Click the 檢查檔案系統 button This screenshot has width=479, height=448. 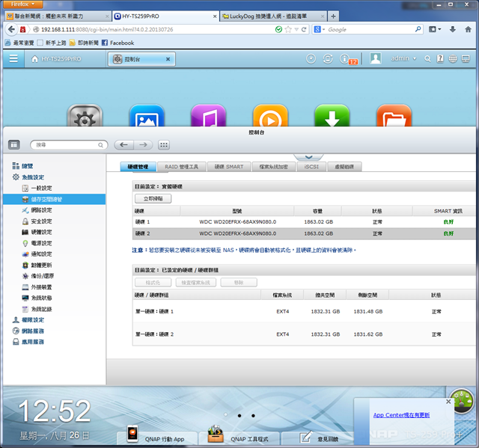click(196, 283)
